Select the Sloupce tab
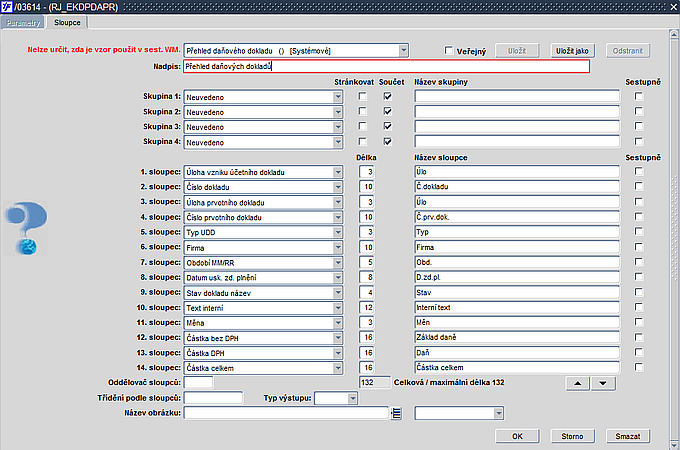The image size is (680, 450). (68, 20)
